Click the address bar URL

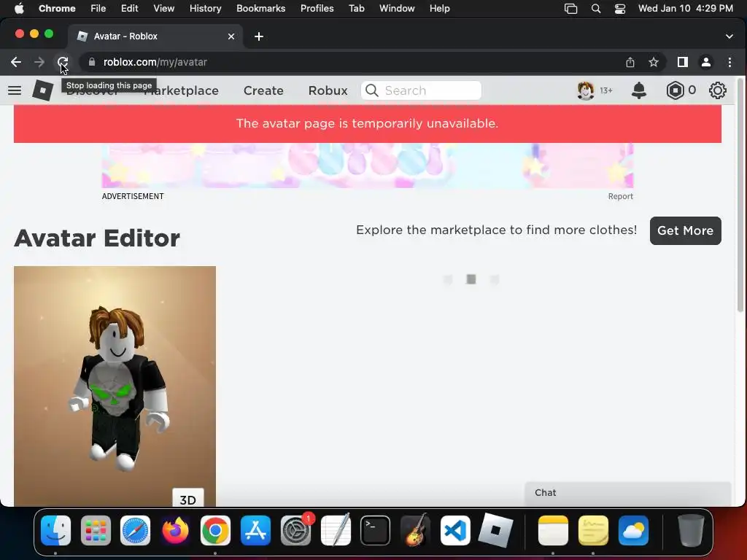pyautogui.click(x=155, y=62)
